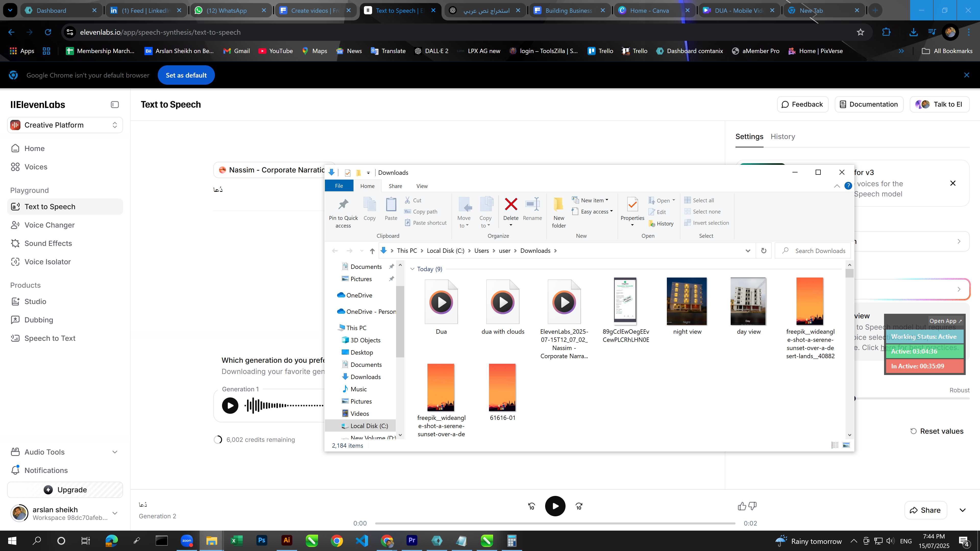The height and width of the screenshot is (551, 980).
Task: Click Feedback button
Action: (802, 104)
